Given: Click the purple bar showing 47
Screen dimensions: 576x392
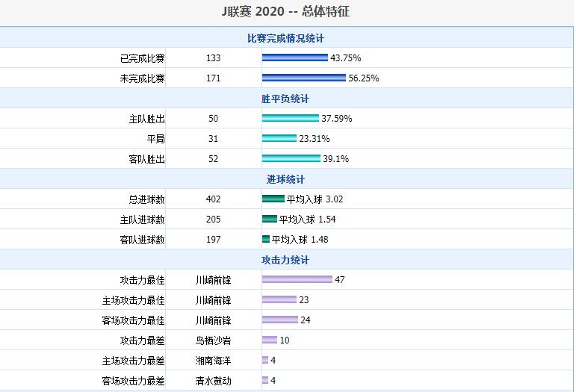Looking at the screenshot, I should 297,280.
